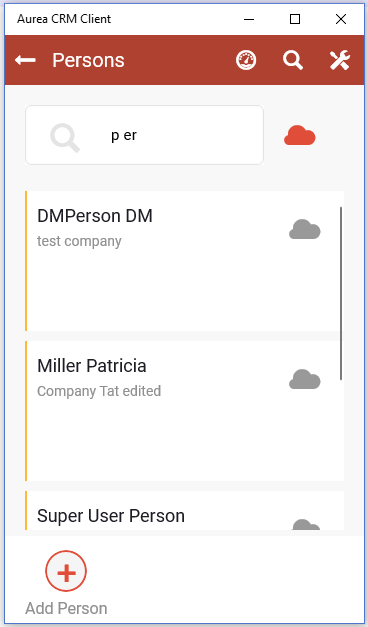Open the Miller Patricia record

(184, 411)
